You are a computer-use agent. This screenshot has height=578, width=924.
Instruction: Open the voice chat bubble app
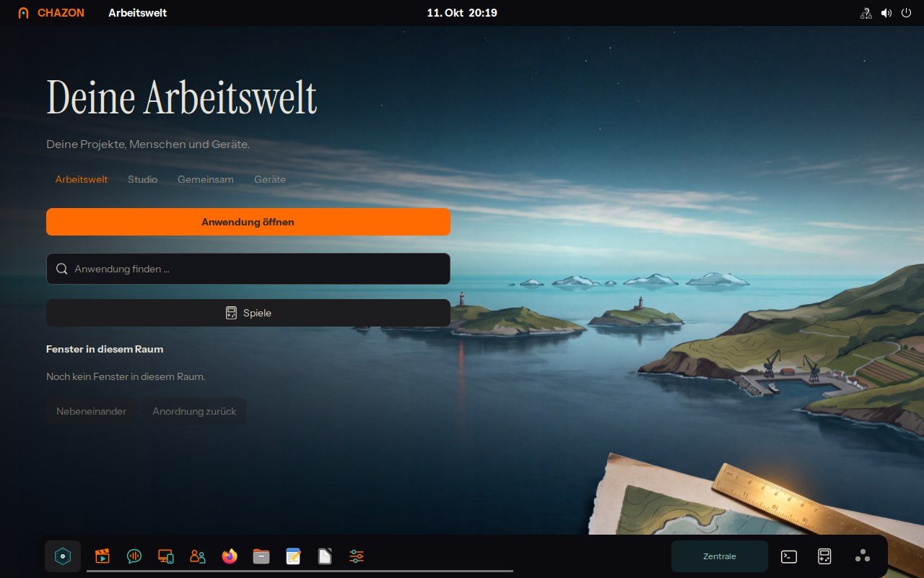(134, 556)
